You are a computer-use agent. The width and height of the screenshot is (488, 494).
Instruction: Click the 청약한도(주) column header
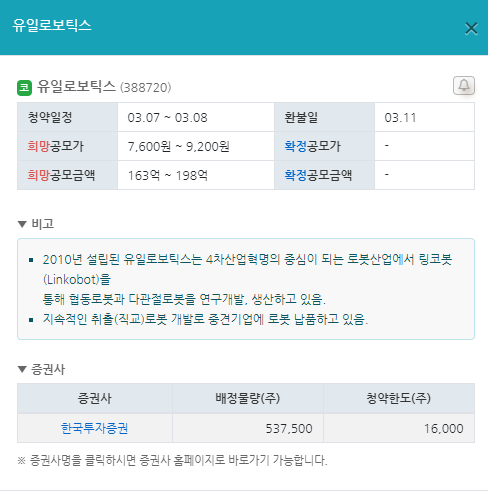[399, 398]
